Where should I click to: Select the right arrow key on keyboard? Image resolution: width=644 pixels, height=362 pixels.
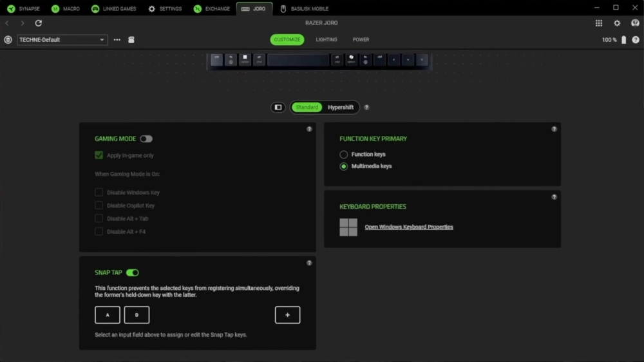pyautogui.click(x=422, y=60)
